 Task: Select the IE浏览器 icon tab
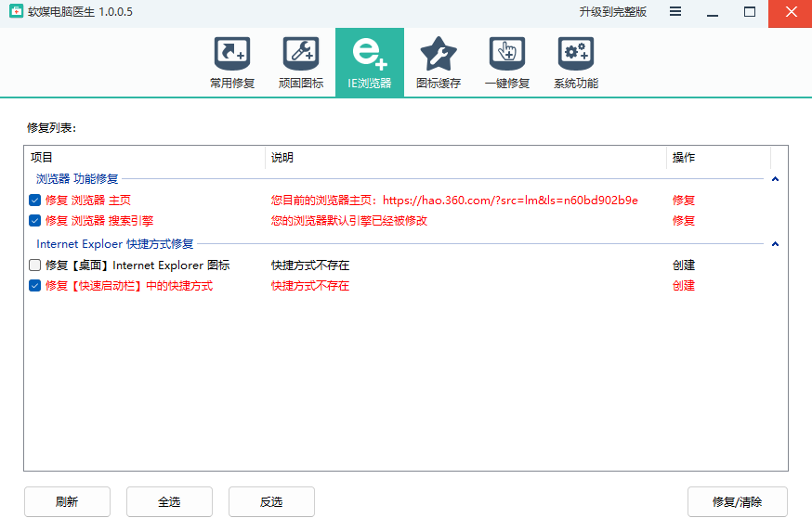[x=369, y=54]
